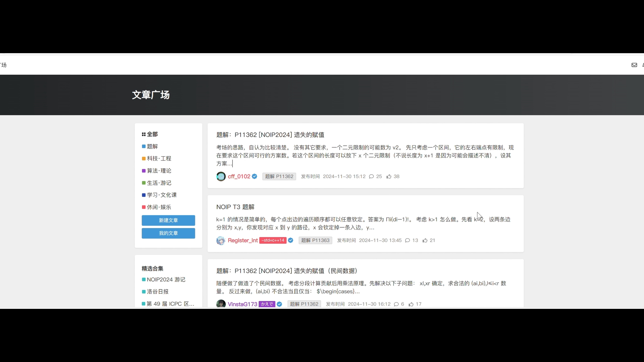This screenshot has width=644, height=362.
Task: Expand the 第 49 届 ICPC collection
Action: coord(170,304)
